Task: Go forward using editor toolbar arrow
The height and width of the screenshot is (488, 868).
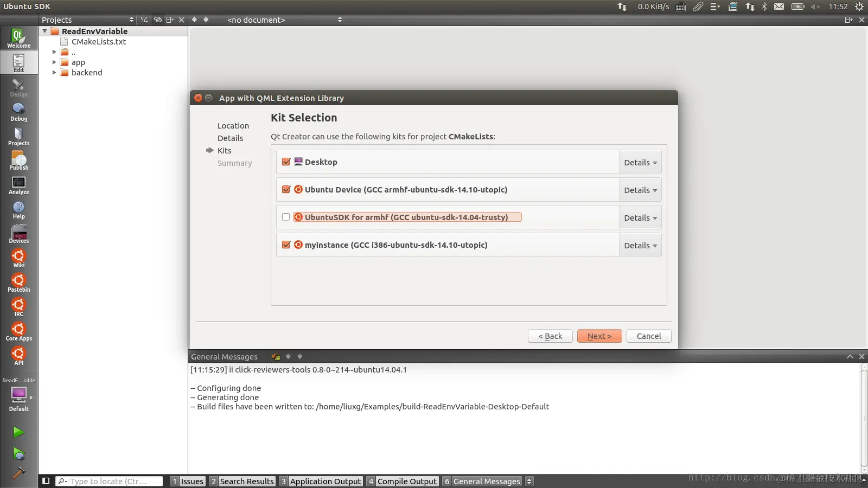Action: point(206,20)
